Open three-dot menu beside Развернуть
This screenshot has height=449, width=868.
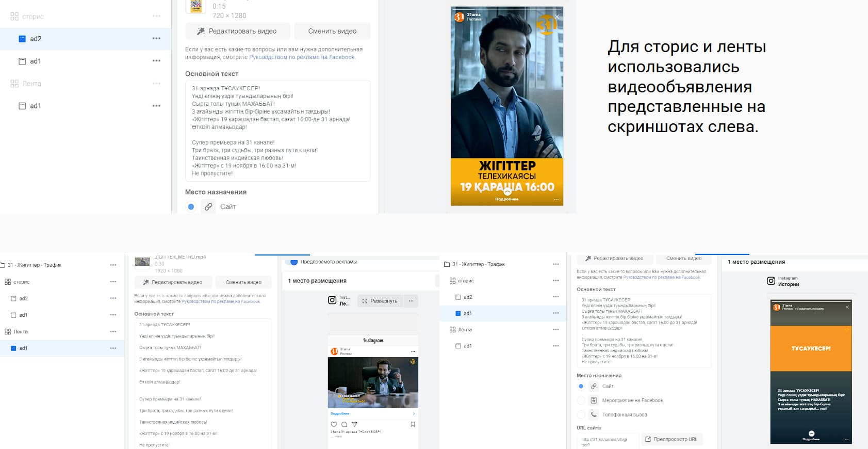[x=411, y=301]
